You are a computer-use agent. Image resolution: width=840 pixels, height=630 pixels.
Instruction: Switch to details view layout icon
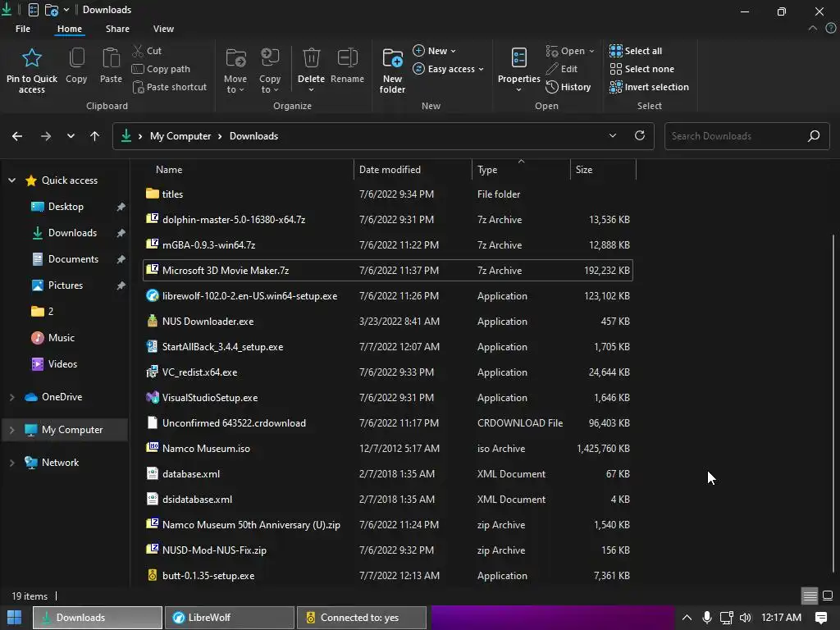(810, 596)
